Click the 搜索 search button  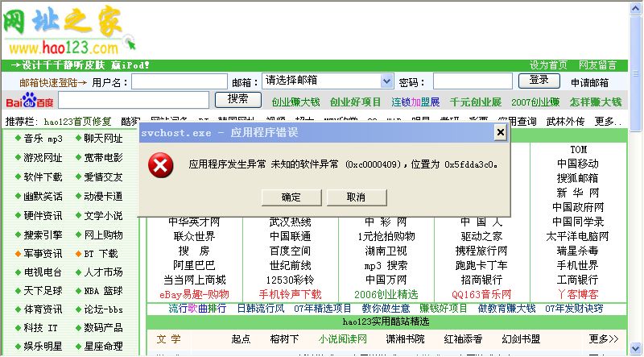(237, 100)
